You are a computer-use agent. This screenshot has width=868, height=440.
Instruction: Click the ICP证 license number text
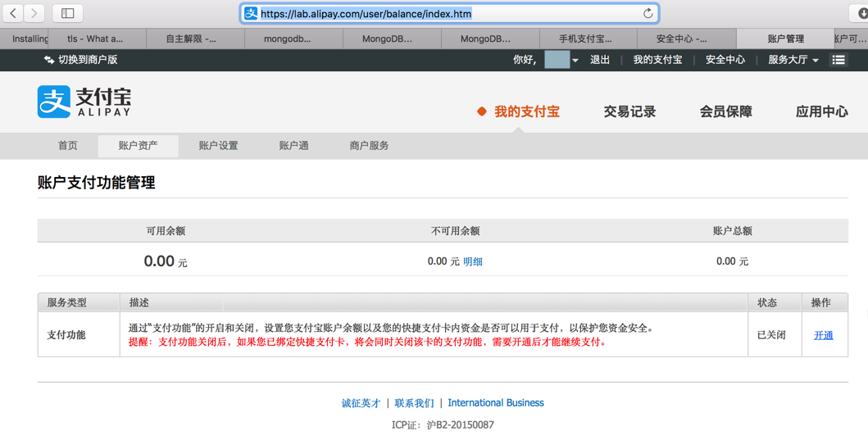point(443,425)
